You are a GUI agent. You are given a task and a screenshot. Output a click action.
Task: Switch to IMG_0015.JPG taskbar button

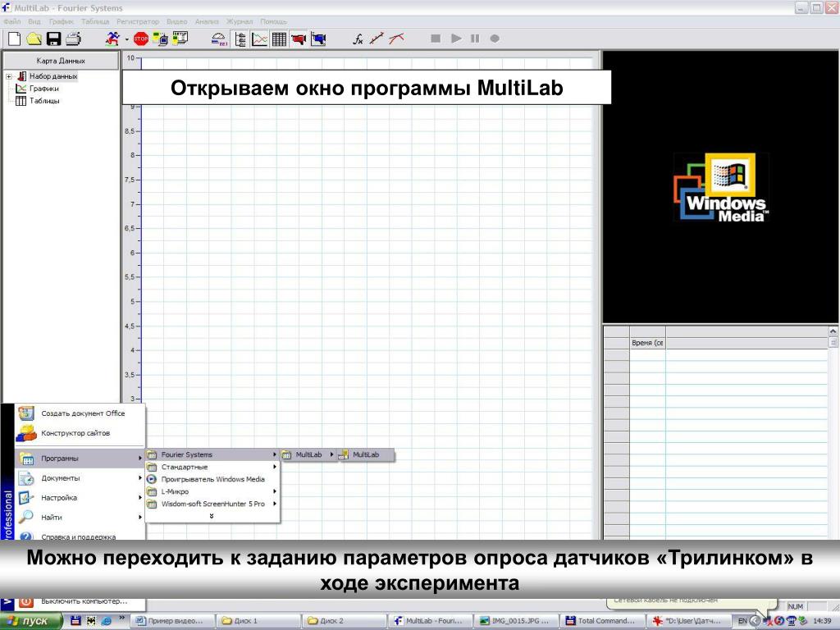coord(517,622)
